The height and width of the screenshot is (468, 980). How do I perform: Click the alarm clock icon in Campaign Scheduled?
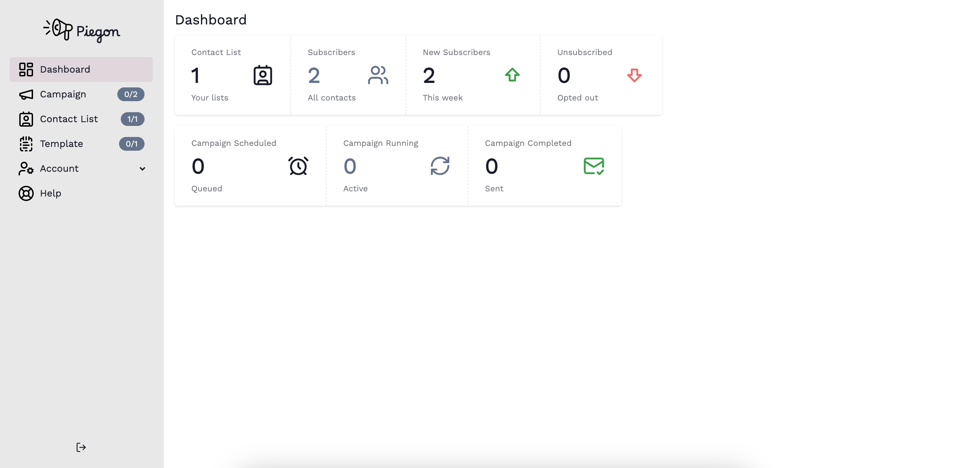click(298, 166)
